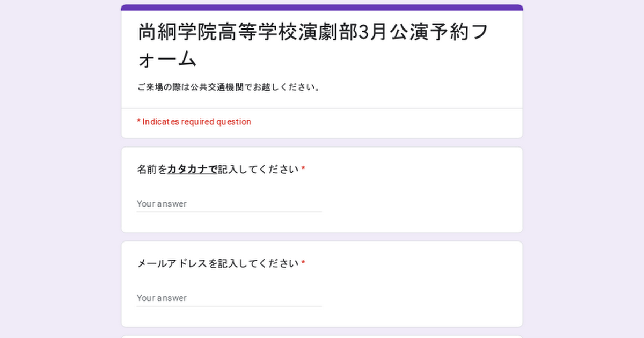This screenshot has width=644, height=338.
Task: Click the red asterisk beside the email question
Action: tap(303, 263)
